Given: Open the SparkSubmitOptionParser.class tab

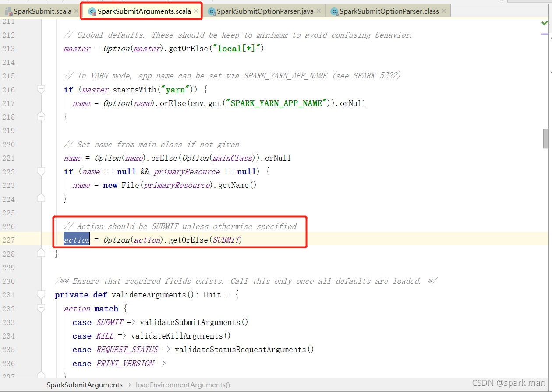Looking at the screenshot, I should (x=389, y=11).
